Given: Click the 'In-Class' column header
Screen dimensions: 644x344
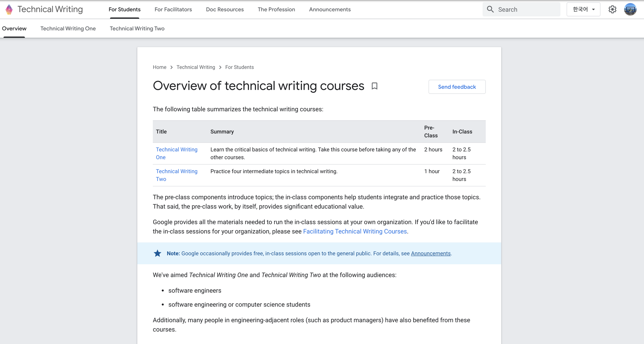Looking at the screenshot, I should point(462,132).
